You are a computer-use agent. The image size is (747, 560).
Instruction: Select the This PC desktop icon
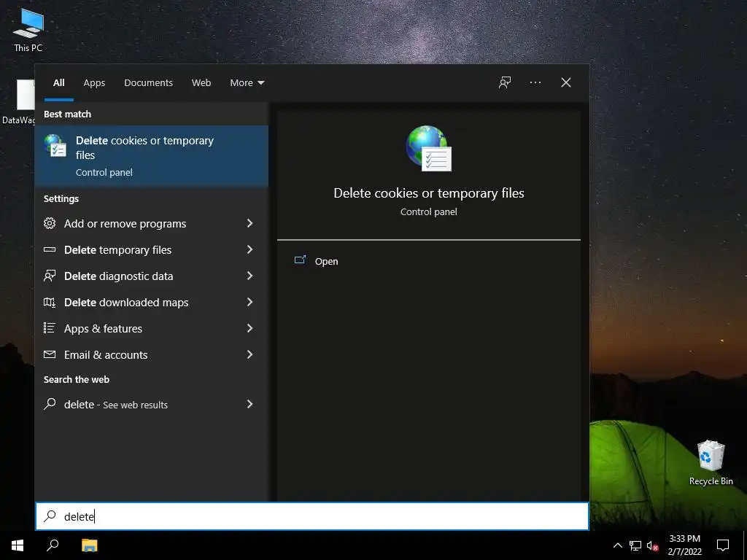click(x=28, y=31)
